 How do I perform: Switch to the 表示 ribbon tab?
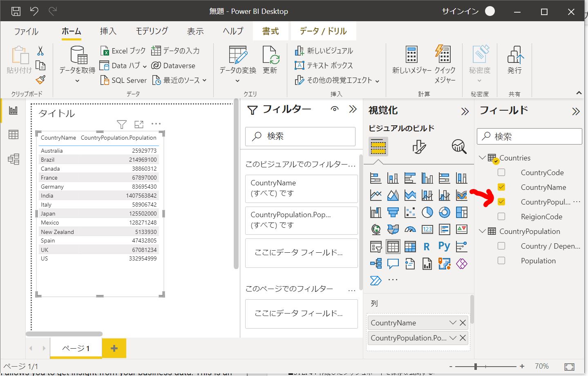(195, 31)
